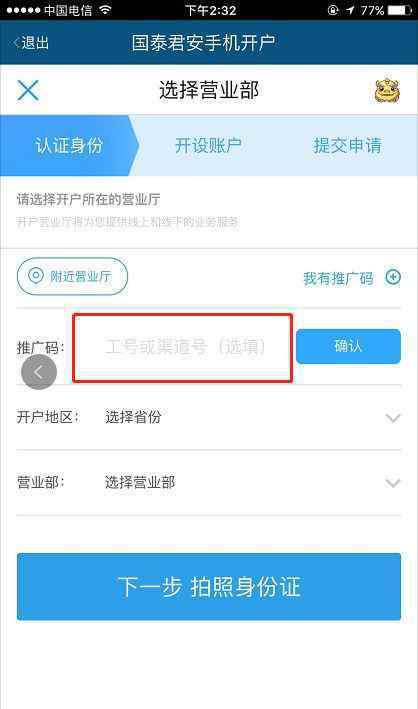Tap the blue X close icon
Viewport: 418px width, 709px height.
tap(28, 90)
